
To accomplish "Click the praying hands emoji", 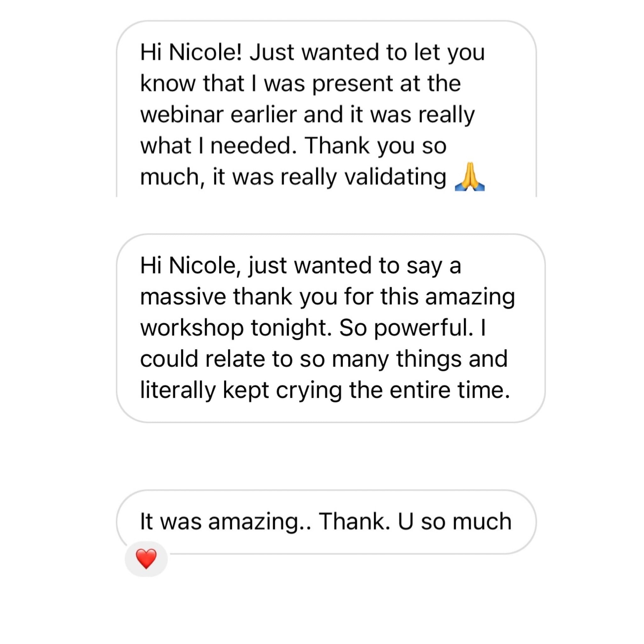I will [470, 177].
